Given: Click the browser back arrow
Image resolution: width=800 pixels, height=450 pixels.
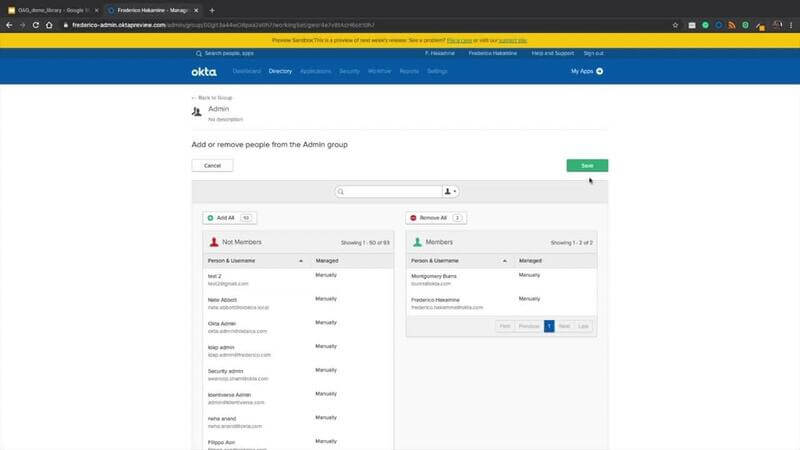Looking at the screenshot, I should [10, 24].
